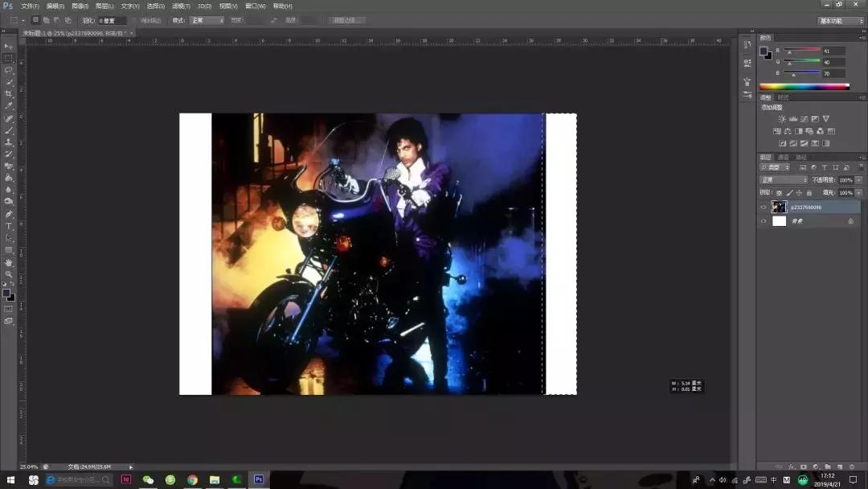Show the hidden Background layer
The image size is (868, 489).
[x=764, y=220]
